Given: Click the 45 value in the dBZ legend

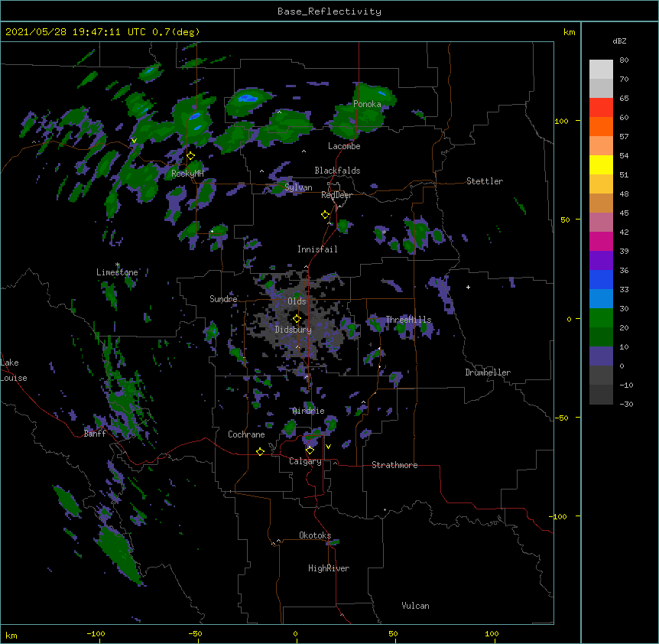Looking at the screenshot, I should coord(624,213).
